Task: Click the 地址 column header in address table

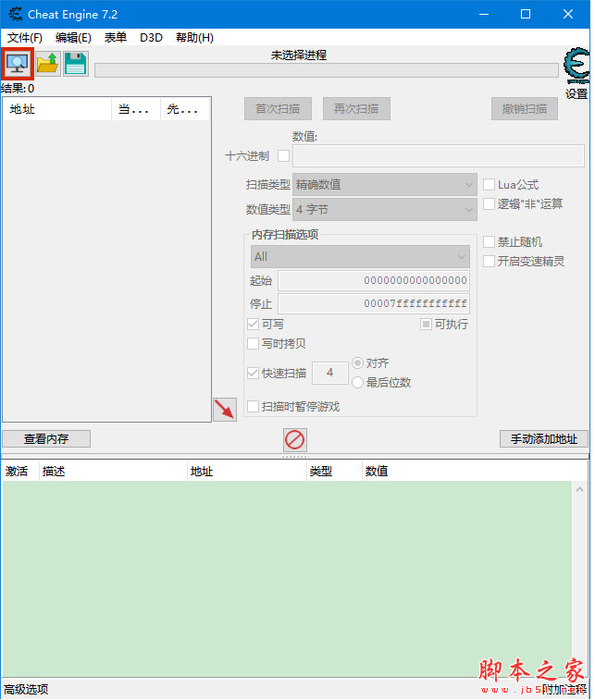Action: [x=246, y=471]
